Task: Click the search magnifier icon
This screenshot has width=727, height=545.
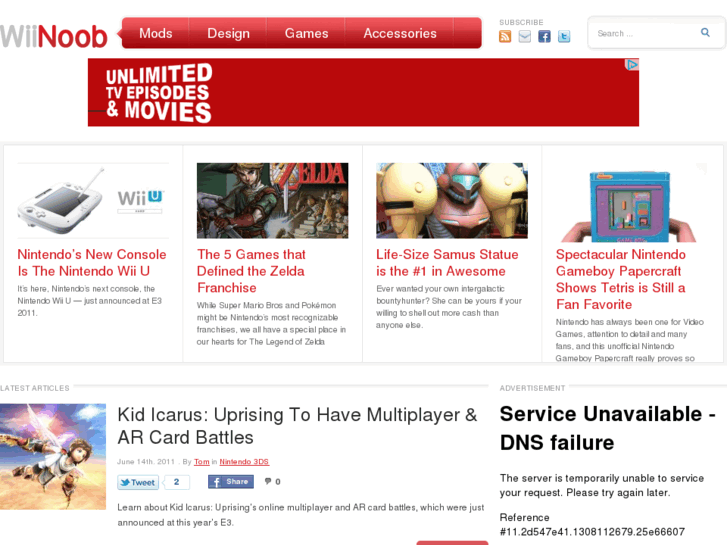Action: click(705, 32)
